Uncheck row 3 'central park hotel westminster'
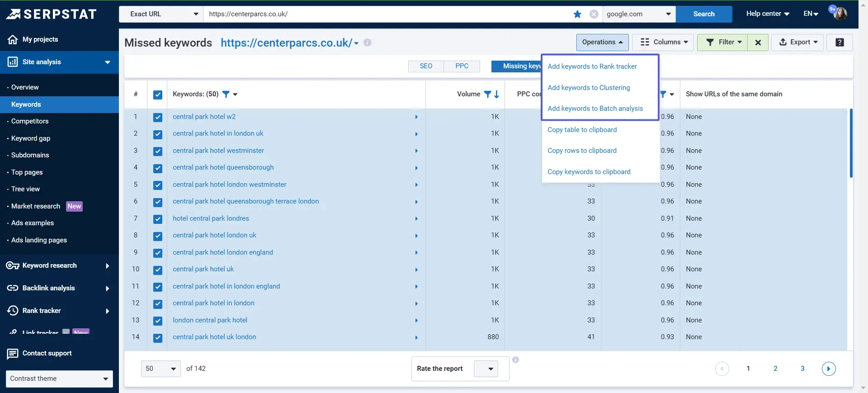 [x=158, y=152]
